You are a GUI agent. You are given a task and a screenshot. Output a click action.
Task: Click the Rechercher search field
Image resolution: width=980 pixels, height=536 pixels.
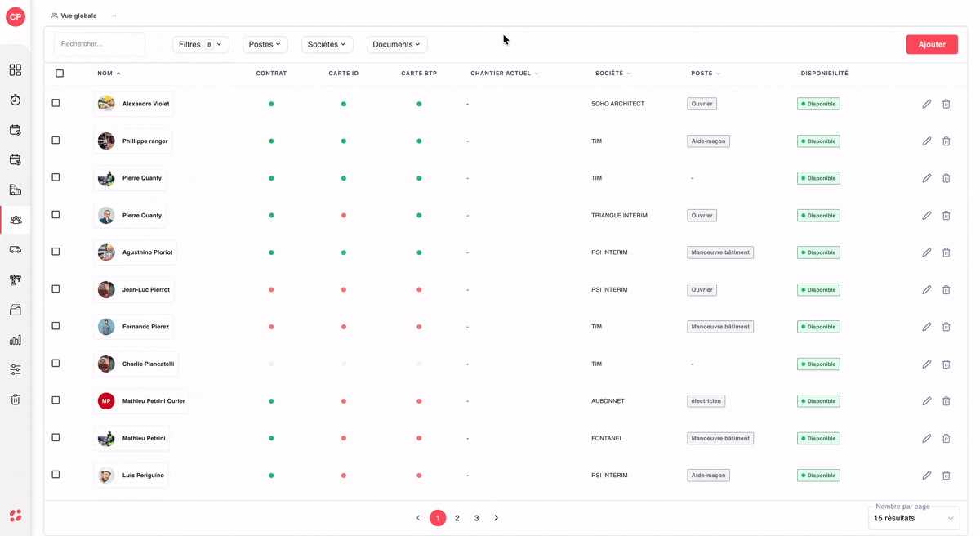point(100,44)
